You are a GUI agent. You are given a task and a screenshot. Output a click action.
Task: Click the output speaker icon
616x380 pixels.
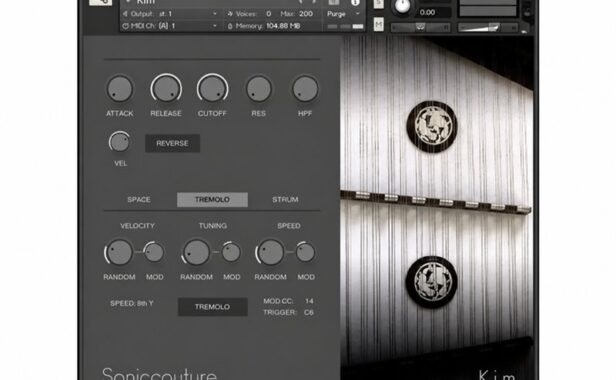tap(125, 14)
